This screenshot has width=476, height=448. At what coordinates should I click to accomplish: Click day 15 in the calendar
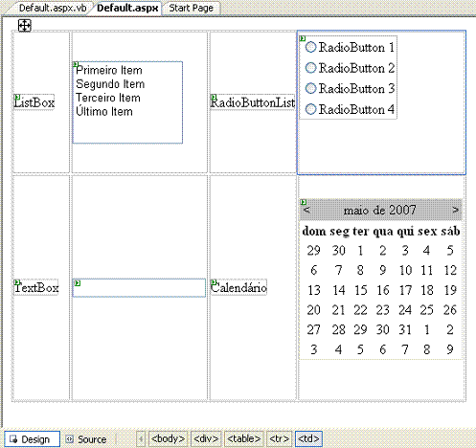[x=361, y=290]
